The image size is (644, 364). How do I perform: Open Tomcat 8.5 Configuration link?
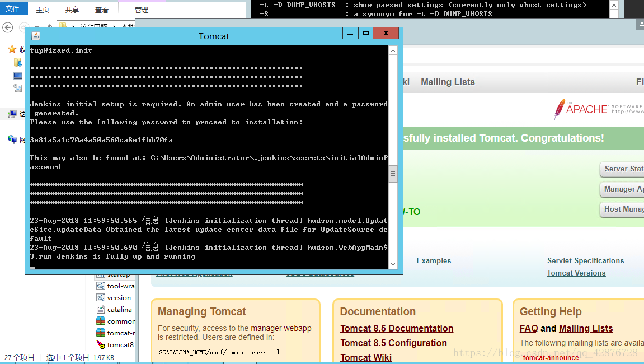393,343
